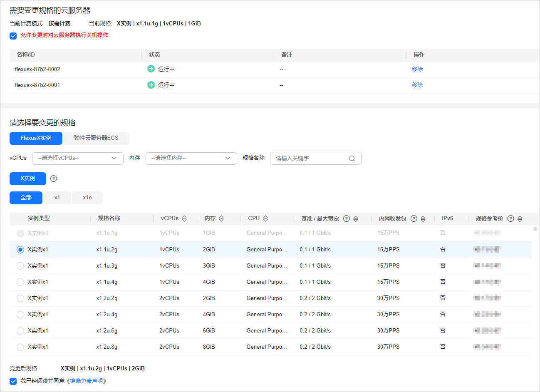Open the vCPUs selection dropdown
This screenshot has width=540, height=392.
click(78, 158)
